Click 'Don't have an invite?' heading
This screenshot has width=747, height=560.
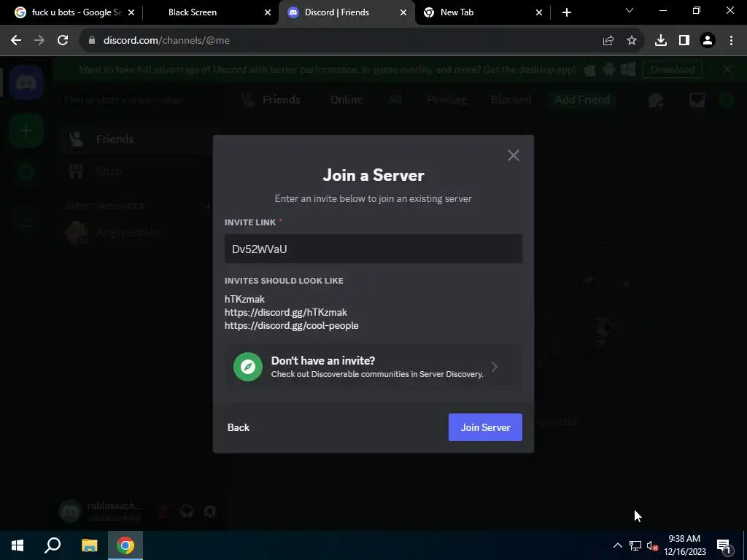323,360
